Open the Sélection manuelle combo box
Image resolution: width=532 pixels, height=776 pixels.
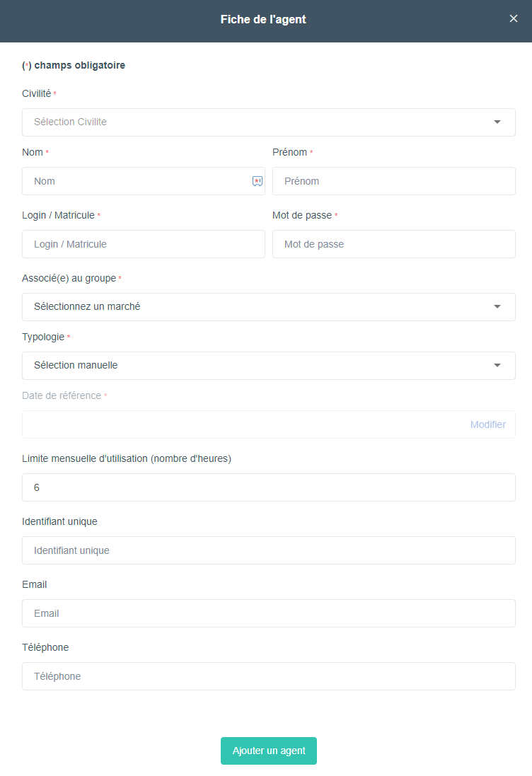(269, 366)
